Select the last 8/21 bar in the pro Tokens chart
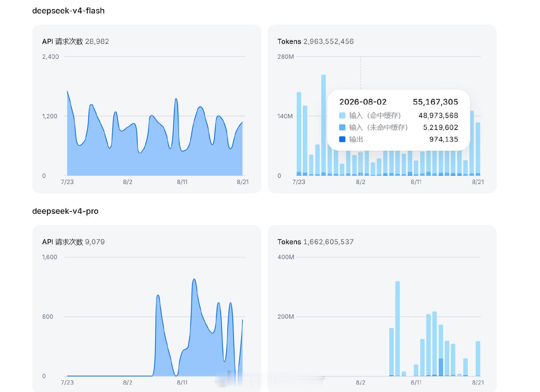The image size is (540, 392). [478, 359]
